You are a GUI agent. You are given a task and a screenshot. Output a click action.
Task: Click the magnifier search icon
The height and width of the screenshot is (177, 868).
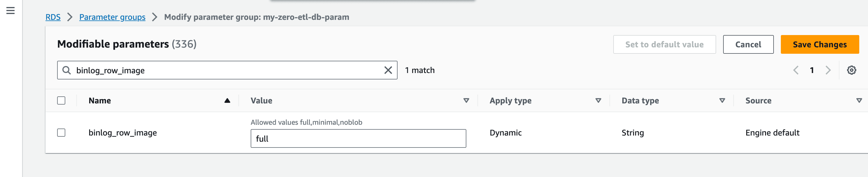pos(67,70)
